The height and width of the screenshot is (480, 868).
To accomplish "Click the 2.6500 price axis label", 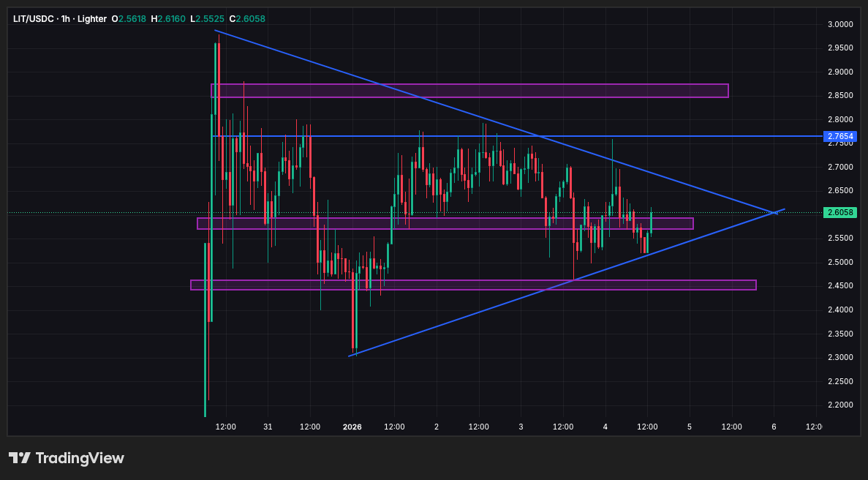I will (x=840, y=190).
